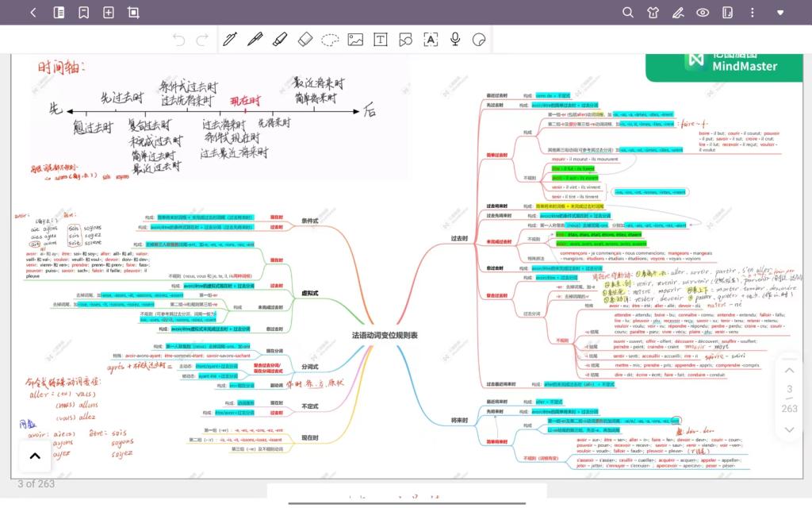Insert an image with picture tool
The image size is (812, 508).
[x=355, y=39]
